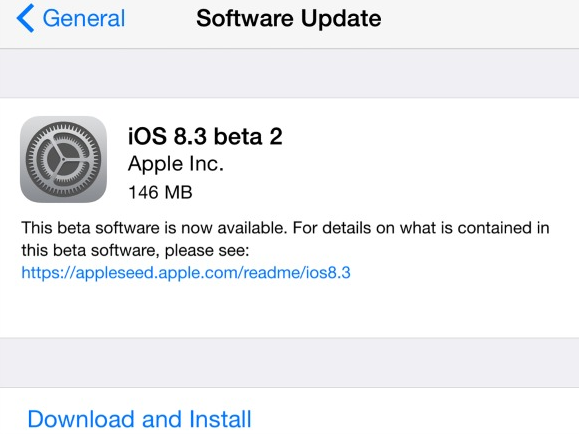Tap gray spacer band below navigation bar
Image resolution: width=579 pixels, height=445 pixels.
coord(290,73)
